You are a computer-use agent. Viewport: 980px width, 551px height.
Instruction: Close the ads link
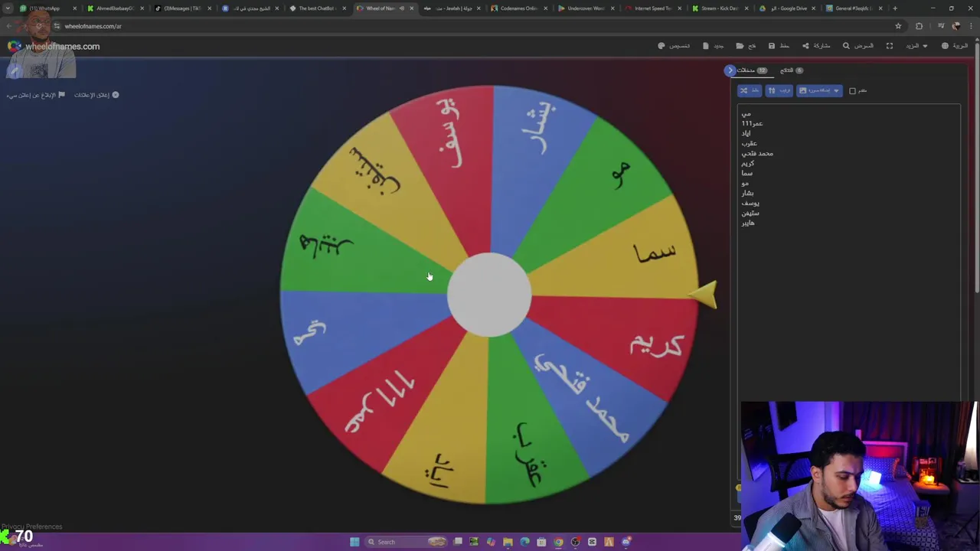click(96, 95)
